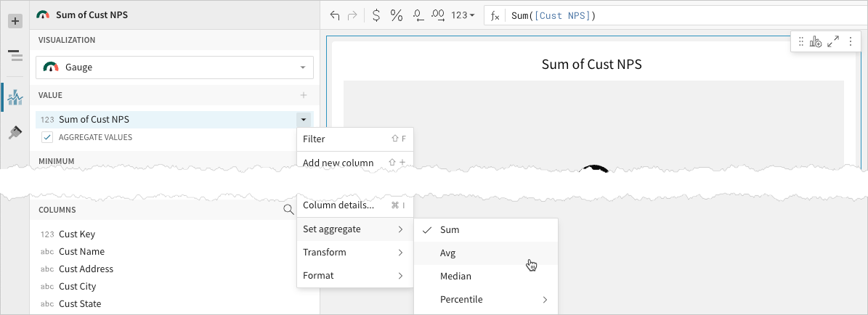Open the format paintbrush panel icon
The width and height of the screenshot is (868, 315).
point(15,132)
